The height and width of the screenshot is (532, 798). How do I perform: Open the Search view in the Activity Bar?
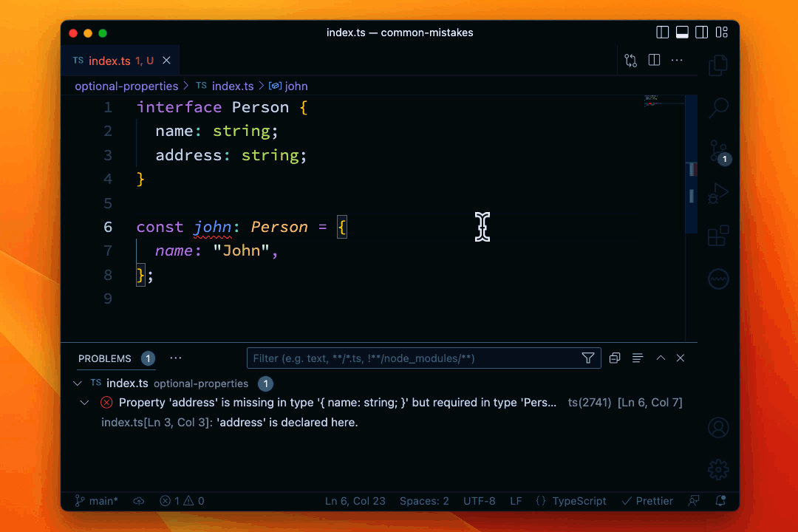717,108
